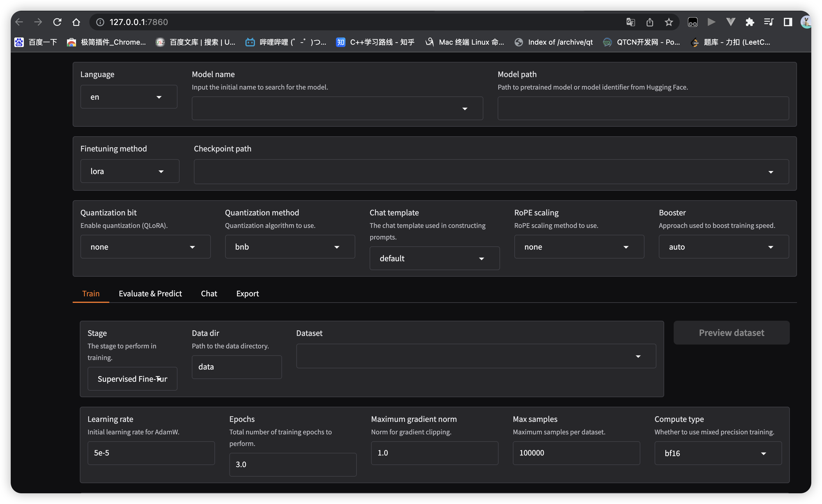Open the extensions puzzle icon
822x504 pixels.
(750, 22)
